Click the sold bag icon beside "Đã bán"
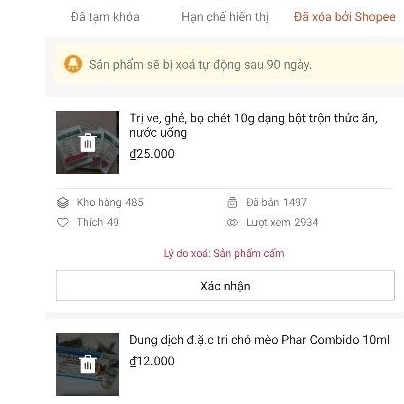Screen dimensions: 404x404 232,202
